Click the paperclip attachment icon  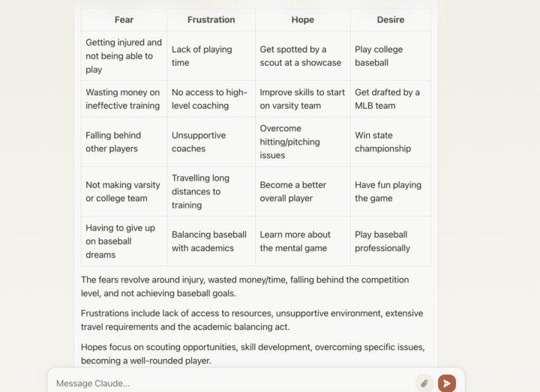pyautogui.click(x=424, y=383)
